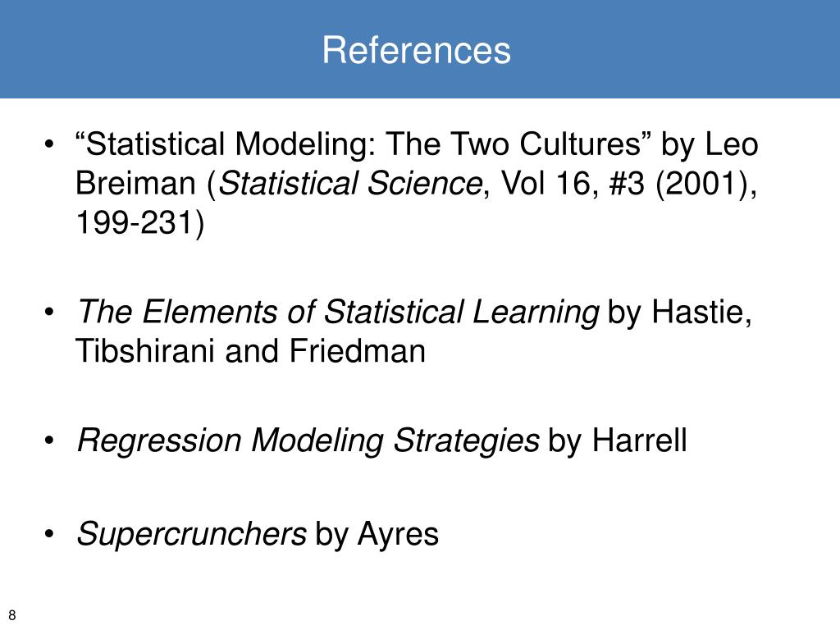Click the name Breiman
This screenshot has width=840, height=630.
[136, 183]
